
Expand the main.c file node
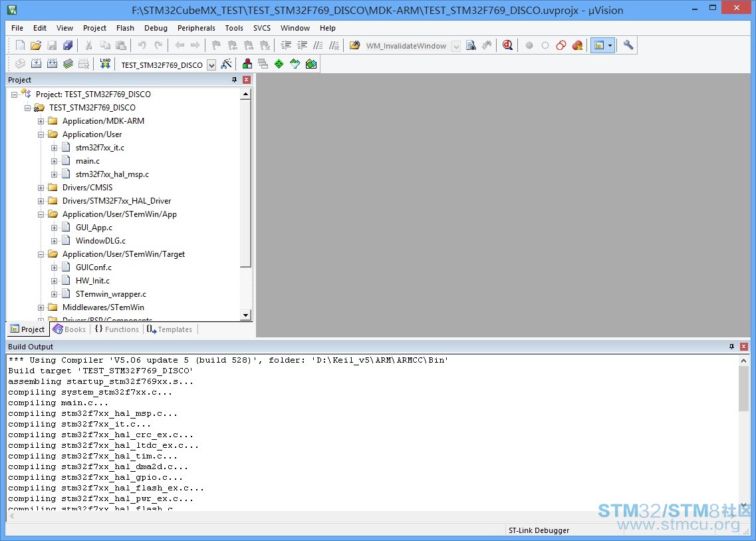click(x=55, y=161)
